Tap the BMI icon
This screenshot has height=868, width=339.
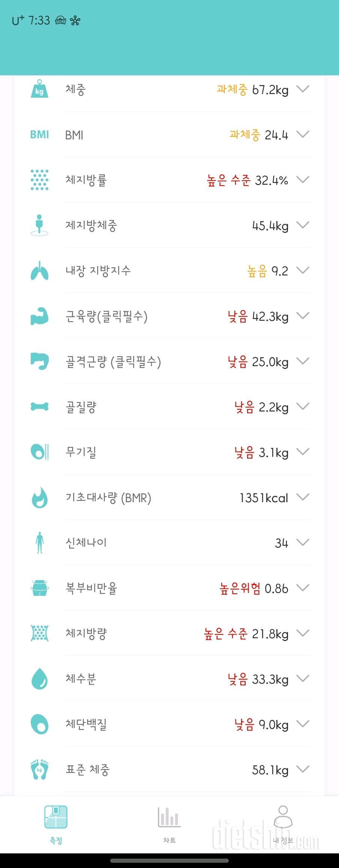(39, 135)
